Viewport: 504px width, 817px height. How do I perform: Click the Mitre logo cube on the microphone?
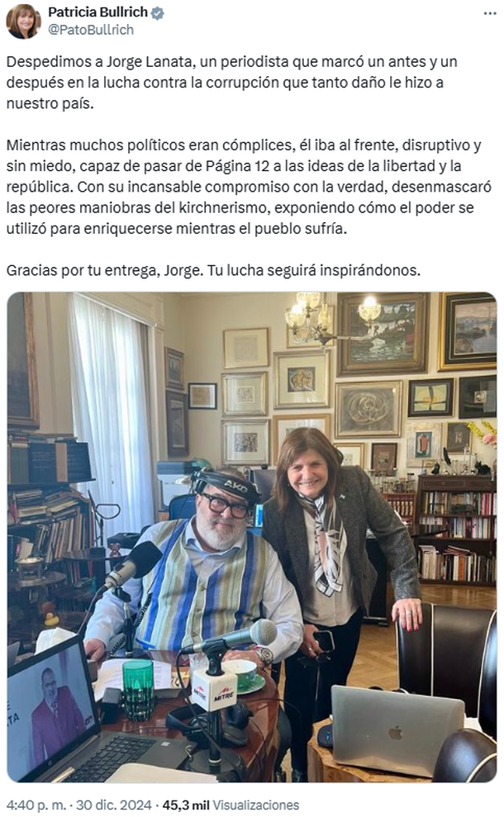pos(214,690)
